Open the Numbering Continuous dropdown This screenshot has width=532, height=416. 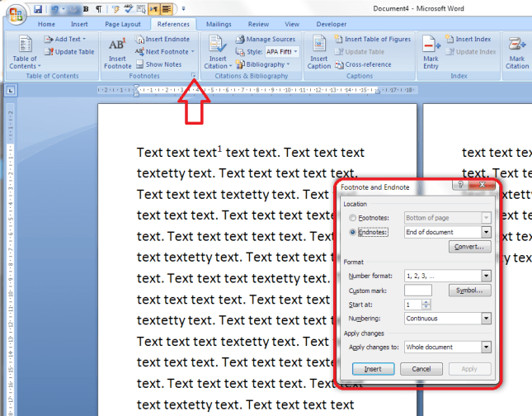point(486,318)
